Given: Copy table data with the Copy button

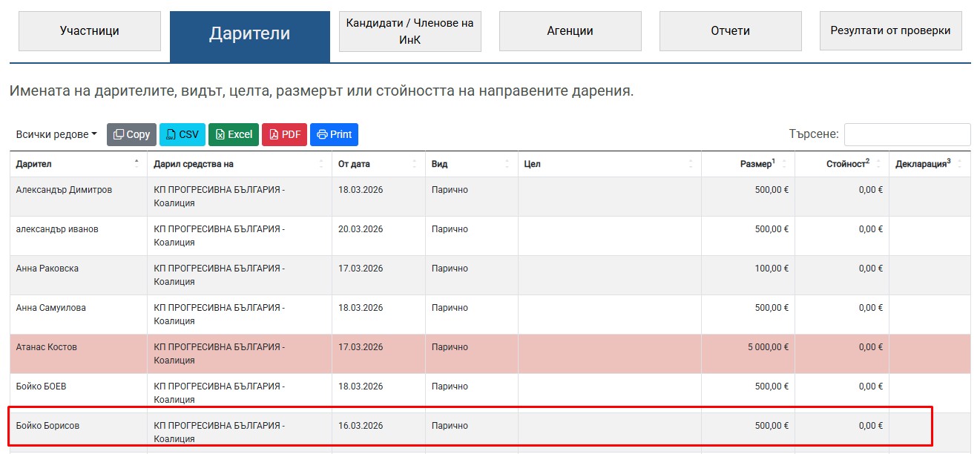Looking at the screenshot, I should (131, 134).
